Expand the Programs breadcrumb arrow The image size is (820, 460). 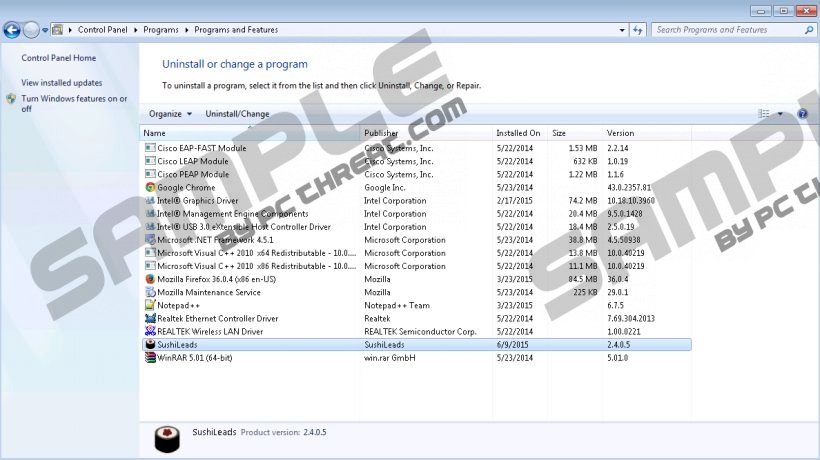pyautogui.click(x=187, y=30)
